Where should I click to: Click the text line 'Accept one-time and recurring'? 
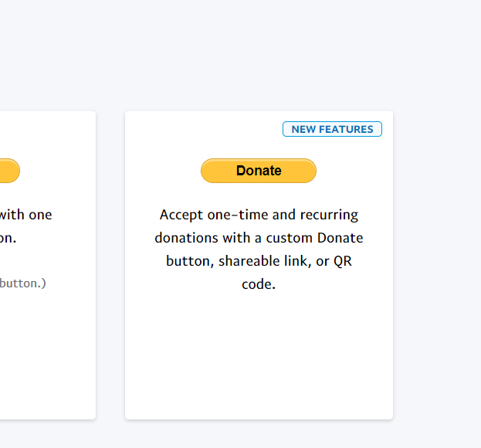tap(259, 214)
